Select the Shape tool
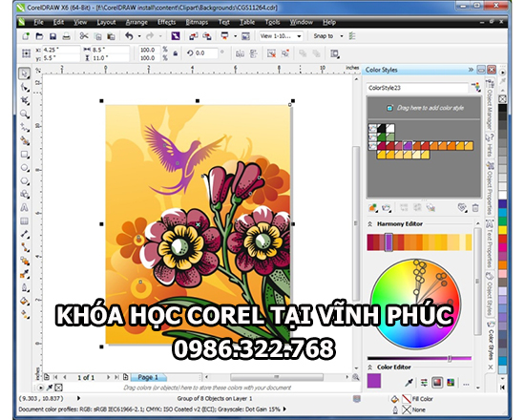The height and width of the screenshot is (420, 525). [x=25, y=87]
